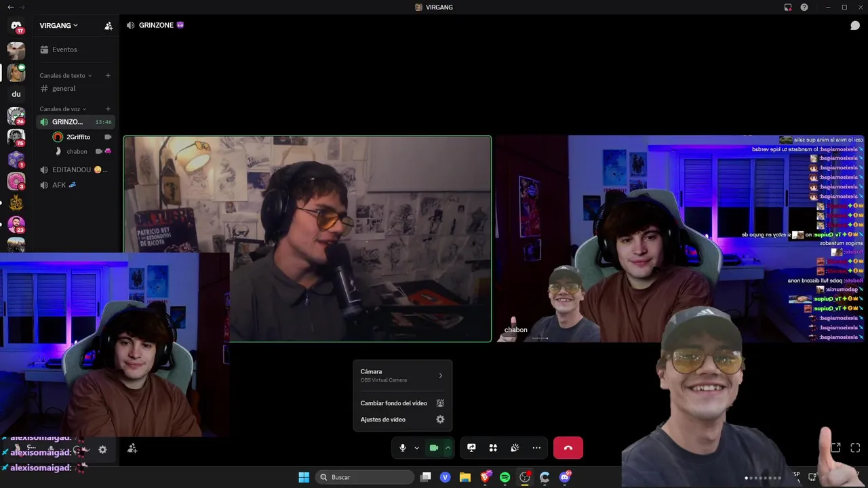Share your screen in the call
The image size is (868, 488).
tap(471, 448)
